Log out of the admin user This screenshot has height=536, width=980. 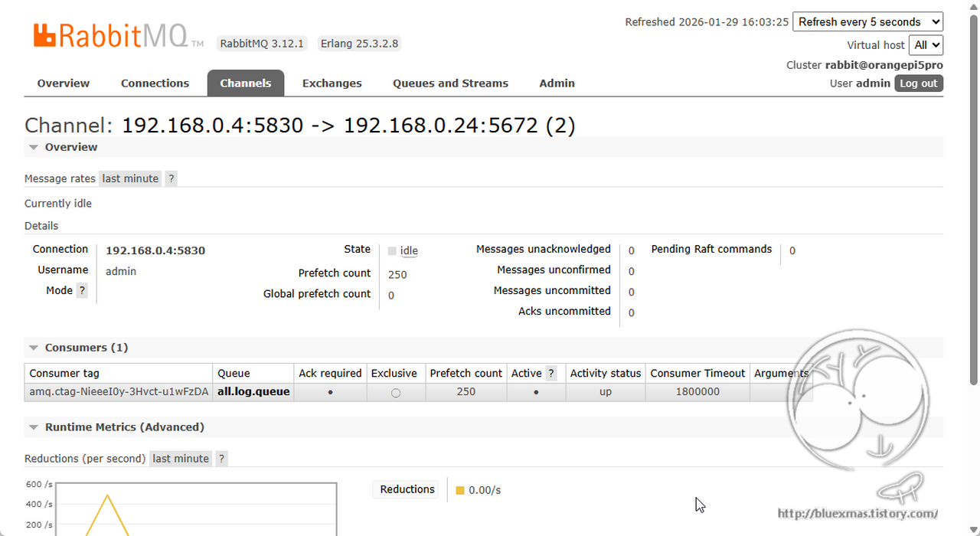click(x=919, y=83)
